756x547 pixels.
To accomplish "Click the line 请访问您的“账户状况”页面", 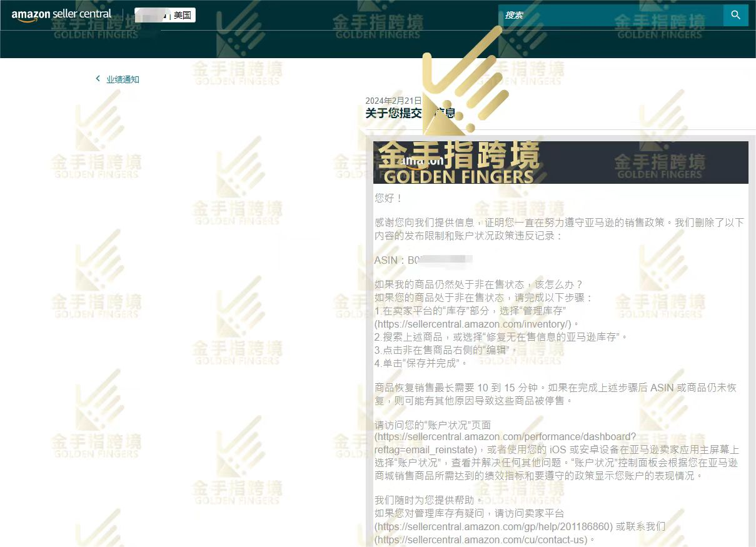I will pyautogui.click(x=433, y=425).
